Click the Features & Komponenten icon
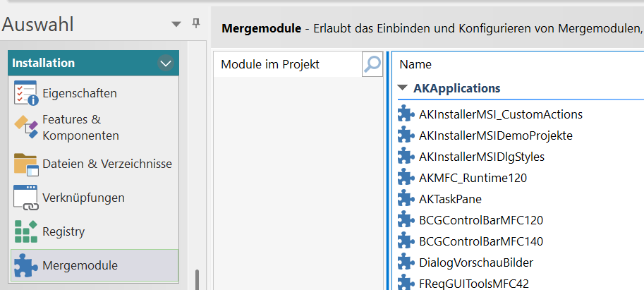 tap(25, 127)
